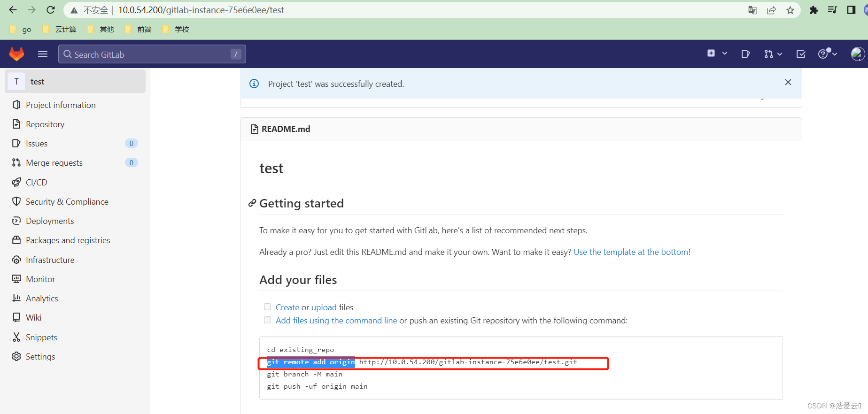Image resolution: width=868 pixels, height=414 pixels.
Task: Select the 'test' project in sidebar
Action: [x=75, y=82]
